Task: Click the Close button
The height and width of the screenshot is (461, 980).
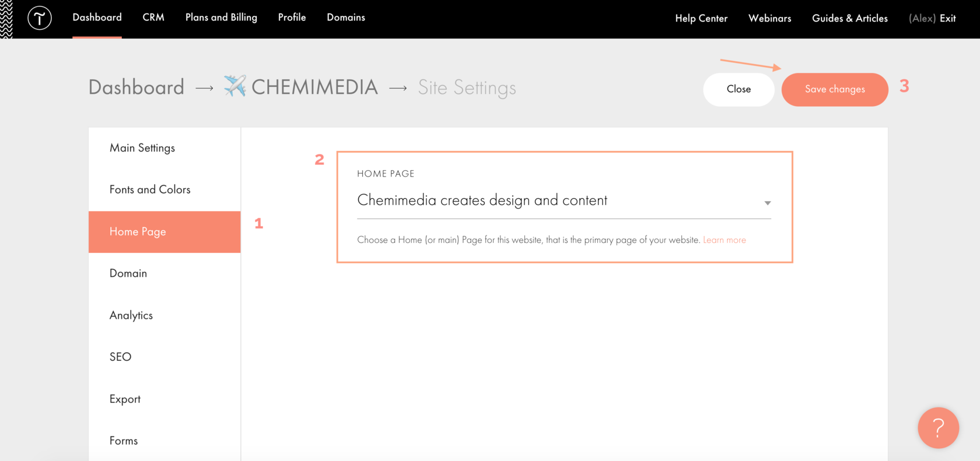Action: [x=738, y=89]
